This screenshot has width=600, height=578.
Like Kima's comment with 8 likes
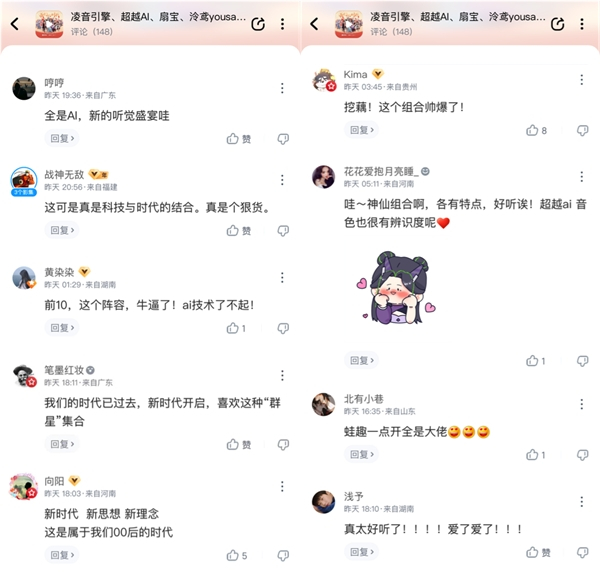[x=536, y=130]
